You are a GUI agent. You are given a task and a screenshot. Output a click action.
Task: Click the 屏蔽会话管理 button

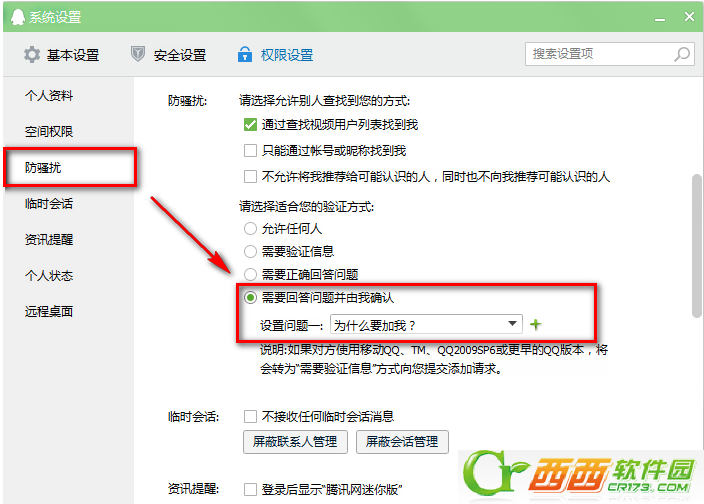tap(402, 442)
